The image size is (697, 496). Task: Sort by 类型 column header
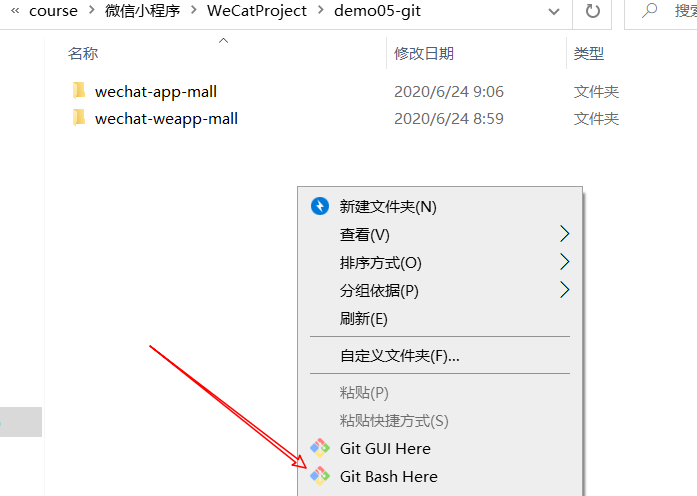[x=589, y=53]
